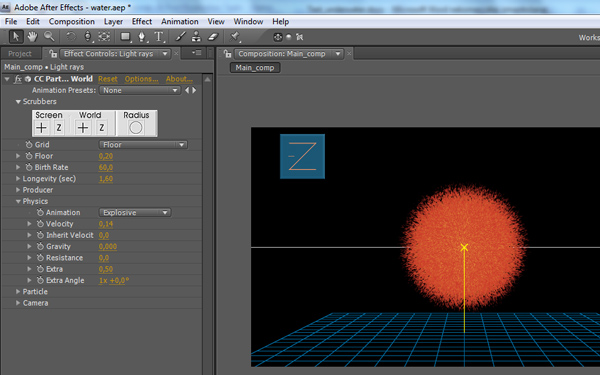600x375 pixels.
Task: Select the Pan Behind anchor tool
Action: tap(104, 37)
